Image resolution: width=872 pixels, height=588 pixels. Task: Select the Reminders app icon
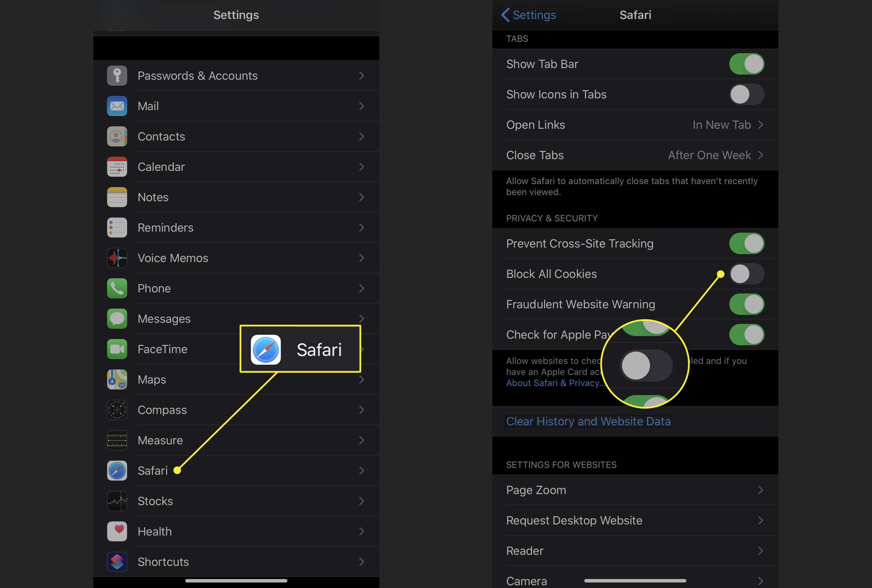tap(117, 228)
